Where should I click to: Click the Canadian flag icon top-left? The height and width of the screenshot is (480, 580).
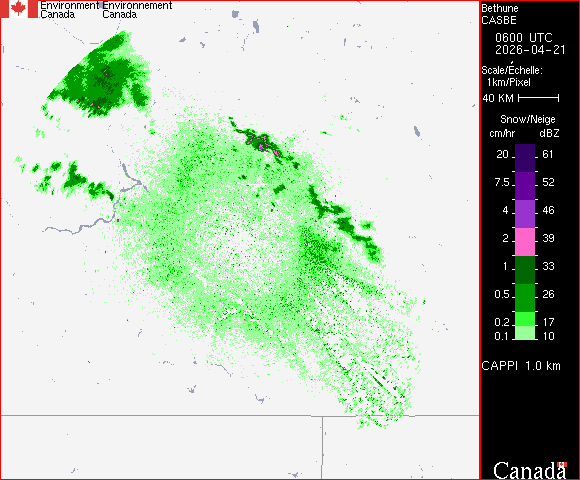pos(19,9)
